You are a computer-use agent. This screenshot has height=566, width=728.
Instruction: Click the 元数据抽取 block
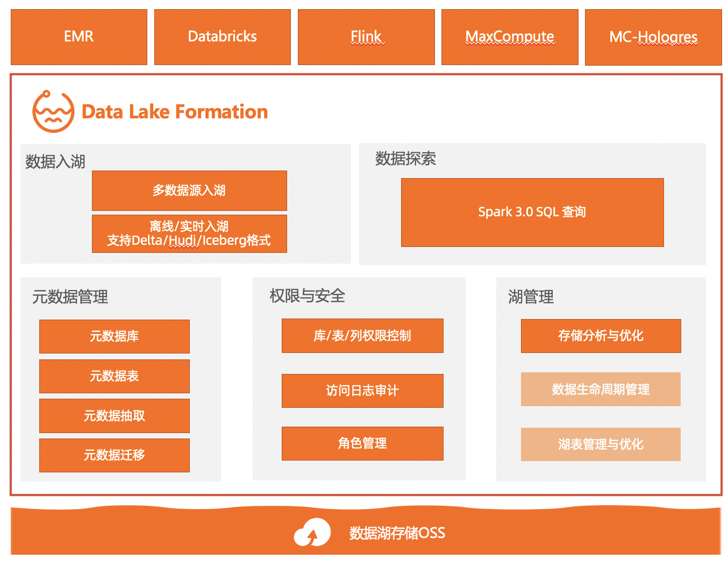pyautogui.click(x=115, y=416)
